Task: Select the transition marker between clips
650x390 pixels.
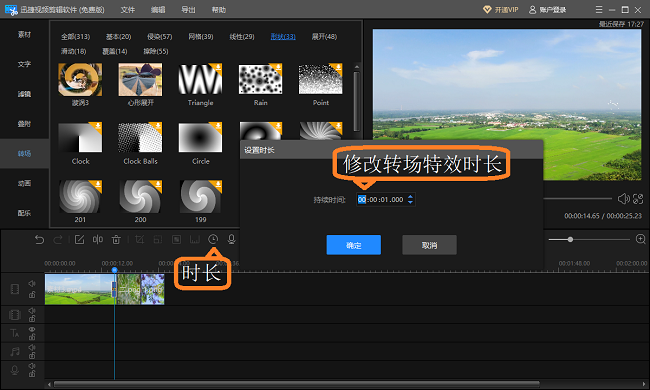Action: [114, 289]
